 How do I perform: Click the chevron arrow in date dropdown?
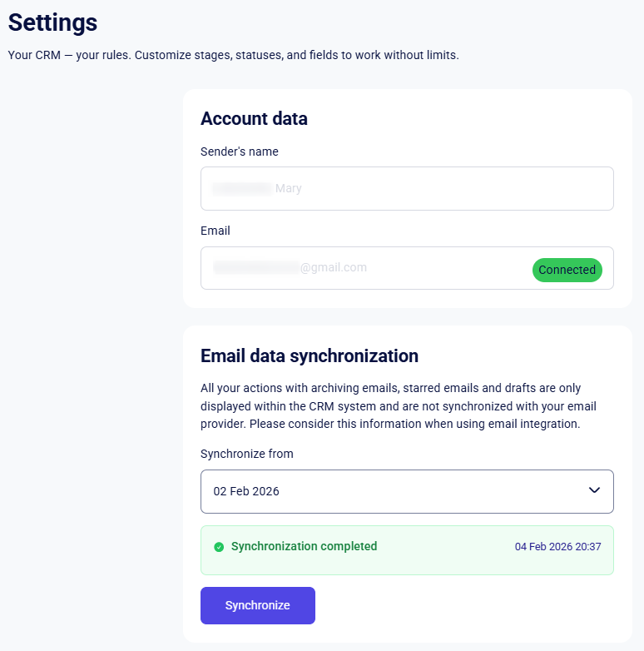click(594, 490)
